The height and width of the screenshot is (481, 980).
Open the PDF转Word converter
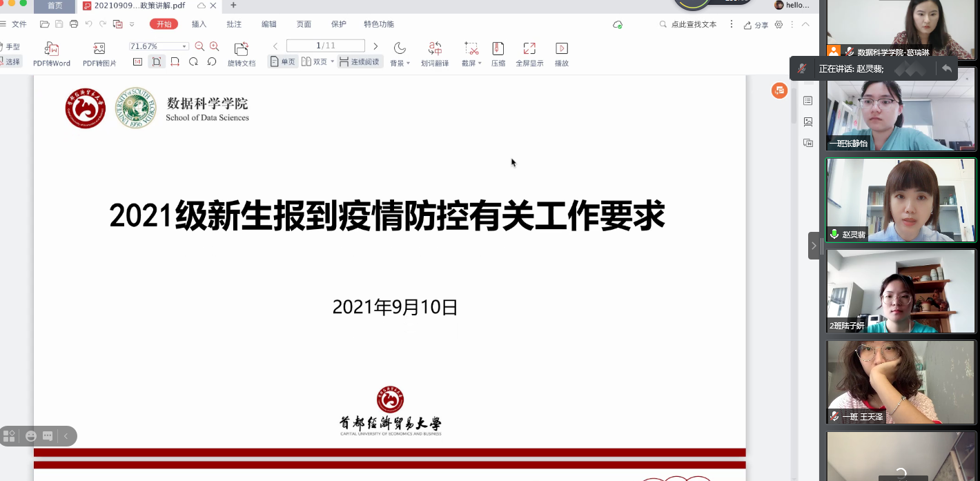(52, 54)
